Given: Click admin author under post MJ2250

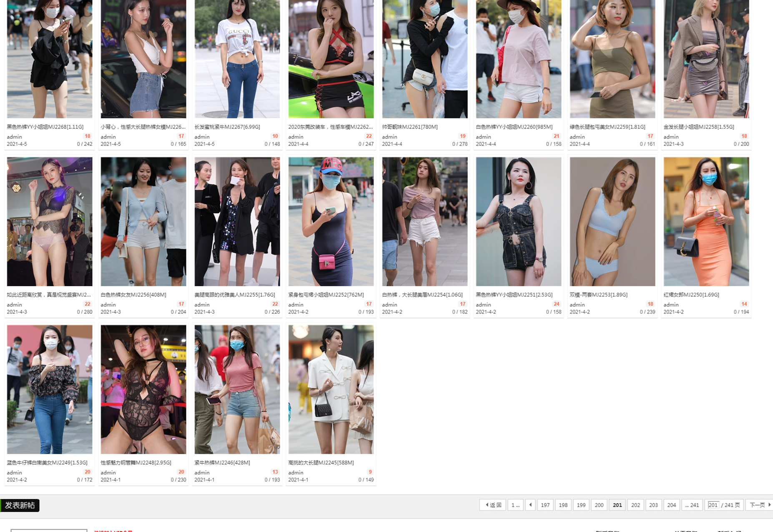Looking at the screenshot, I should (671, 305).
